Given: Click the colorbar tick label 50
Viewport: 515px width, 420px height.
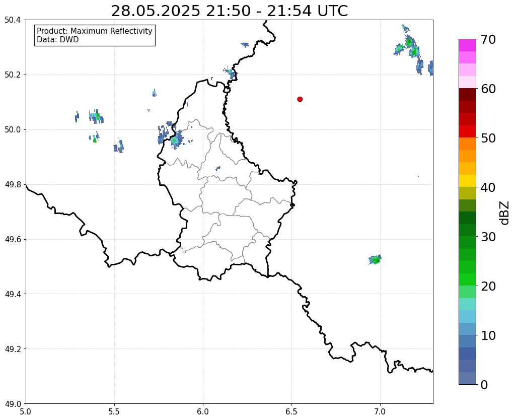Looking at the screenshot, I should [488, 138].
